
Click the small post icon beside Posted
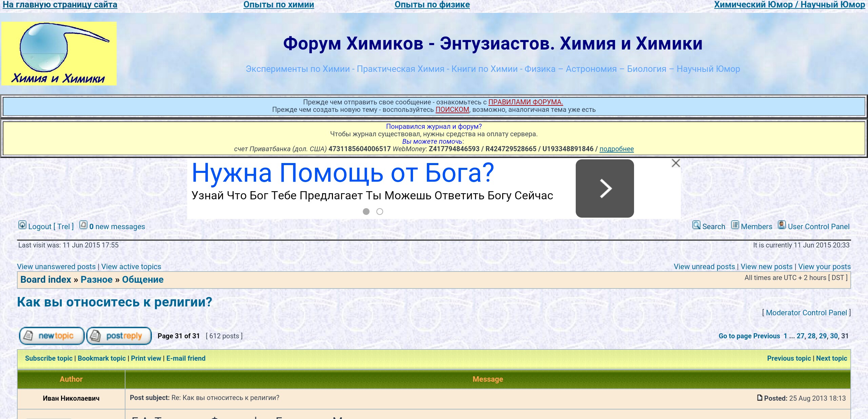tap(759, 398)
